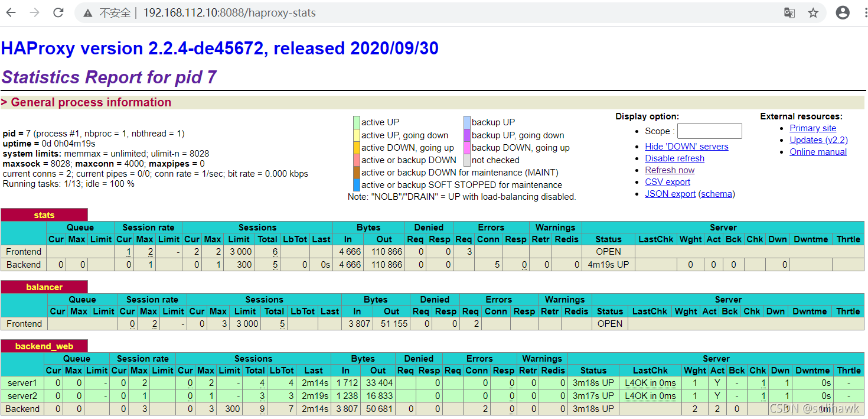Open the browser profile avatar icon
This screenshot has width=868, height=419.
tap(843, 12)
